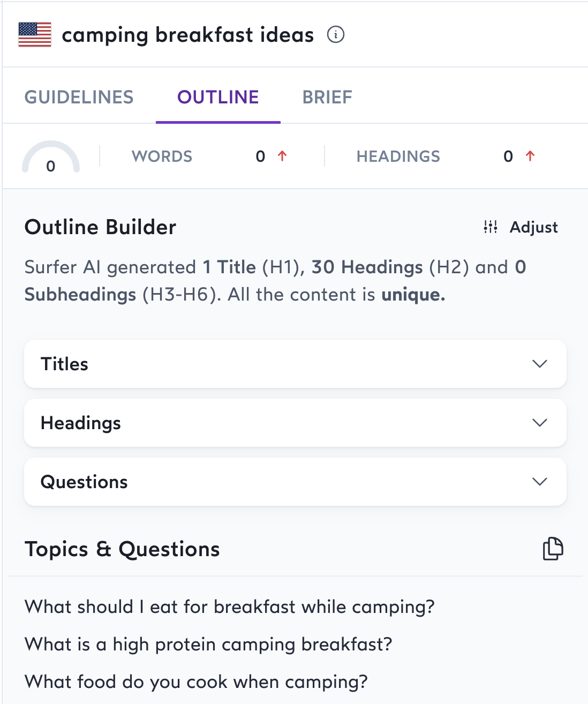Expand the Questions section

pyautogui.click(x=539, y=482)
